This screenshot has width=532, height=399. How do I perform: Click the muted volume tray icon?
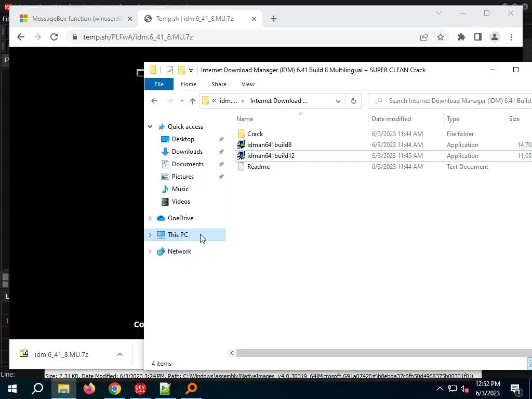[x=465, y=389]
